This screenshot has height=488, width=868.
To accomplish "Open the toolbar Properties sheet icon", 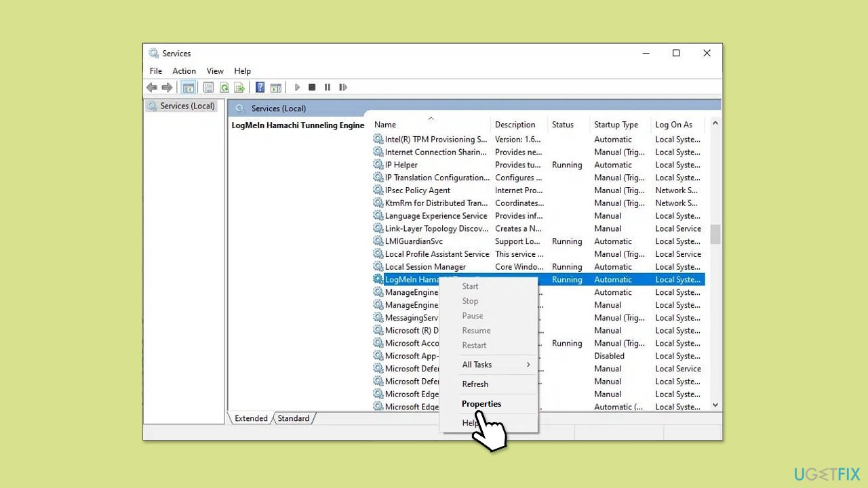I will (x=208, y=87).
